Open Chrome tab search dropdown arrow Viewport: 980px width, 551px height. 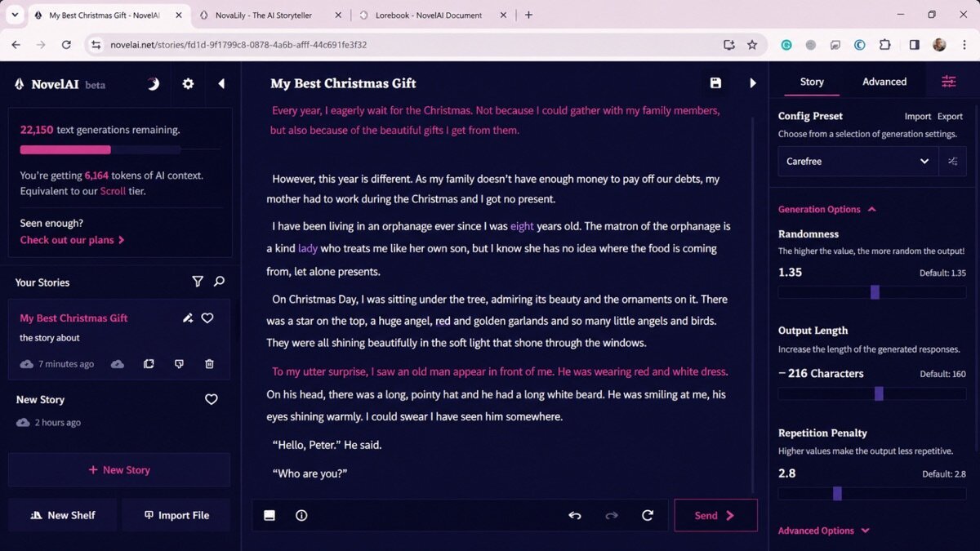tap(15, 15)
